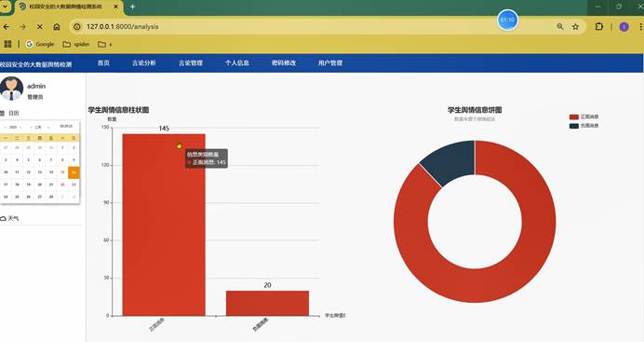Go to previous year in calendar
Viewport: 644px width, 342px height.
pyautogui.click(x=6, y=127)
